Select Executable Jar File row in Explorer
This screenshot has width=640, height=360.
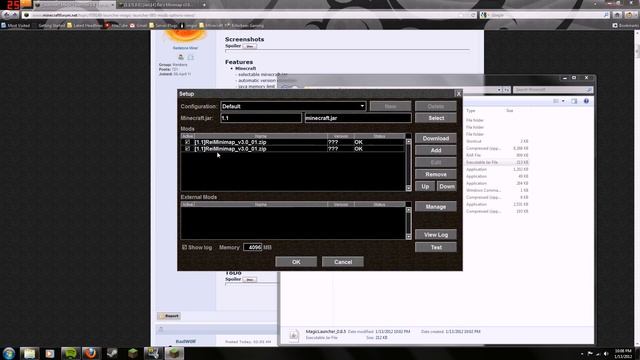[497, 162]
